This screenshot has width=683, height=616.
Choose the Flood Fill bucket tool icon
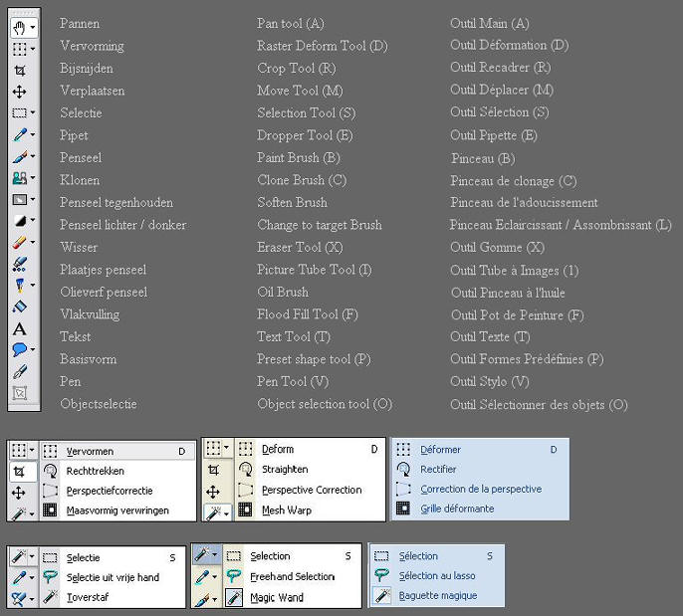[19, 307]
